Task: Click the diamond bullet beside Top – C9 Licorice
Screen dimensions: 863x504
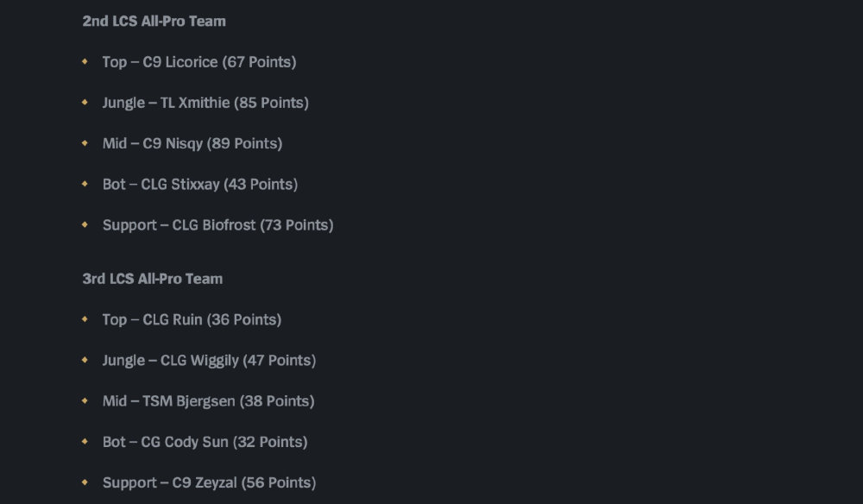Action: (85, 61)
